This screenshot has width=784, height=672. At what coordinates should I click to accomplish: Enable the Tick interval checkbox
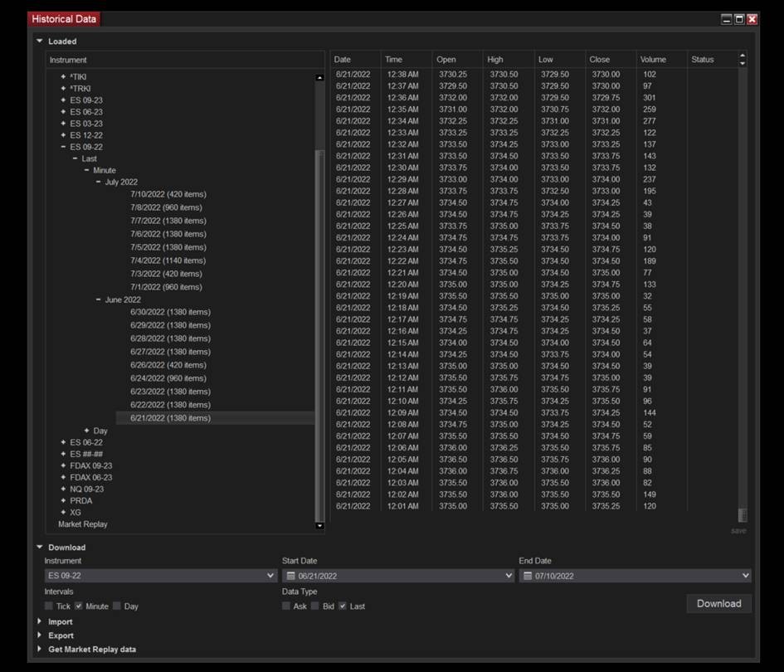[48, 606]
